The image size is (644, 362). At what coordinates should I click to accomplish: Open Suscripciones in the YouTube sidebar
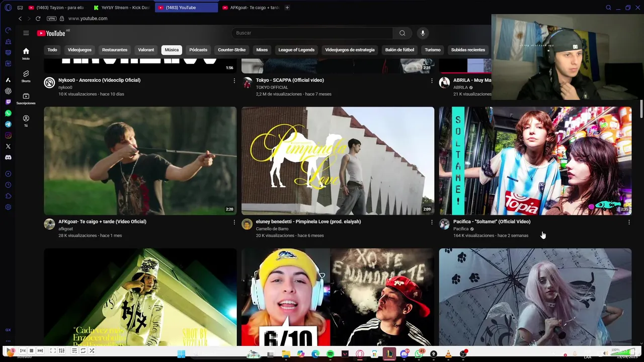pos(26,99)
